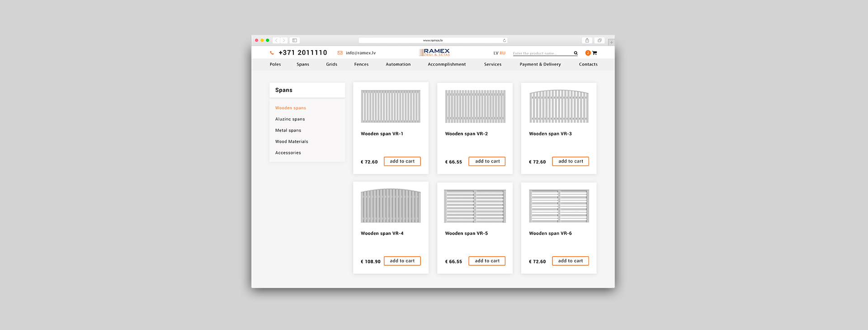Image resolution: width=868 pixels, height=330 pixels.
Task: Open the Contacts menu item
Action: click(x=588, y=64)
